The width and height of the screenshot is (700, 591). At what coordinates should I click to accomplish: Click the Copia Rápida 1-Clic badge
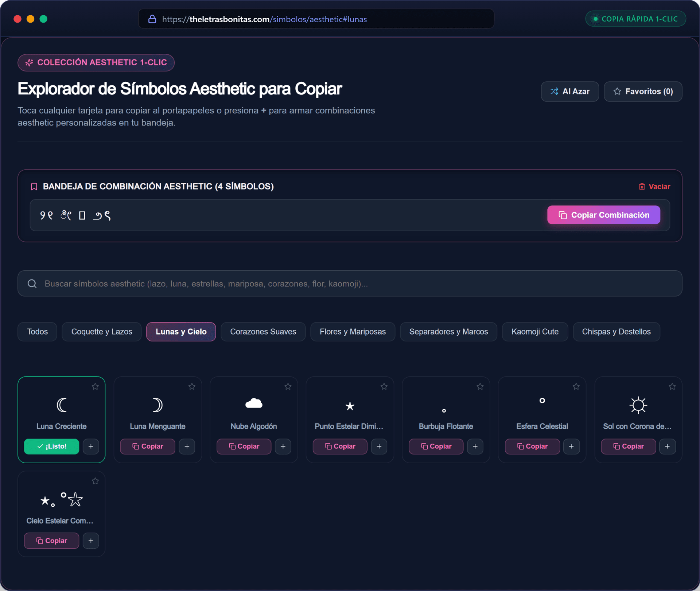(x=635, y=19)
